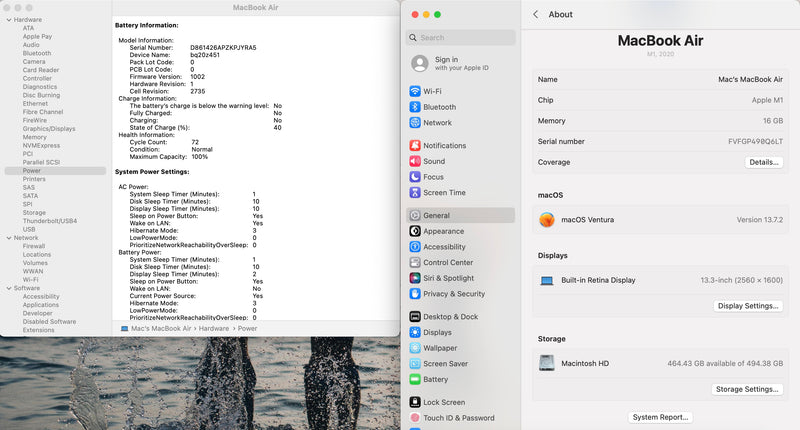The height and width of the screenshot is (430, 800).
Task: Click the Coverage Details button
Action: [763, 162]
